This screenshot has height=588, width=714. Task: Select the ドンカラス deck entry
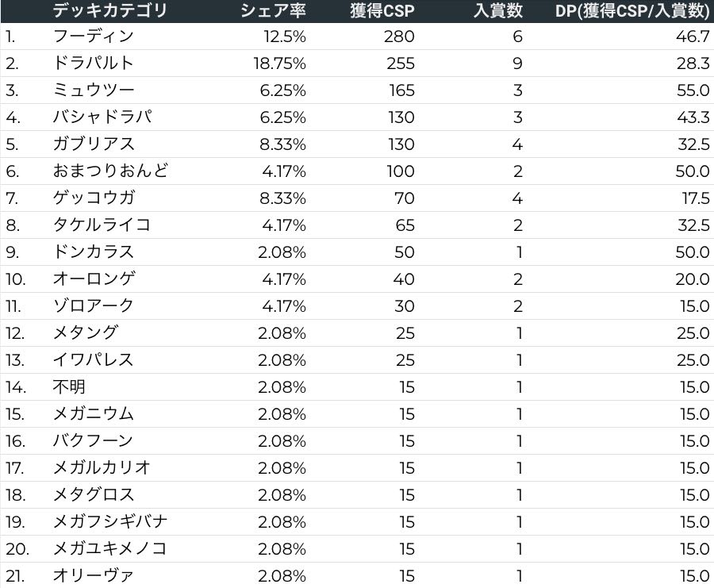click(93, 252)
